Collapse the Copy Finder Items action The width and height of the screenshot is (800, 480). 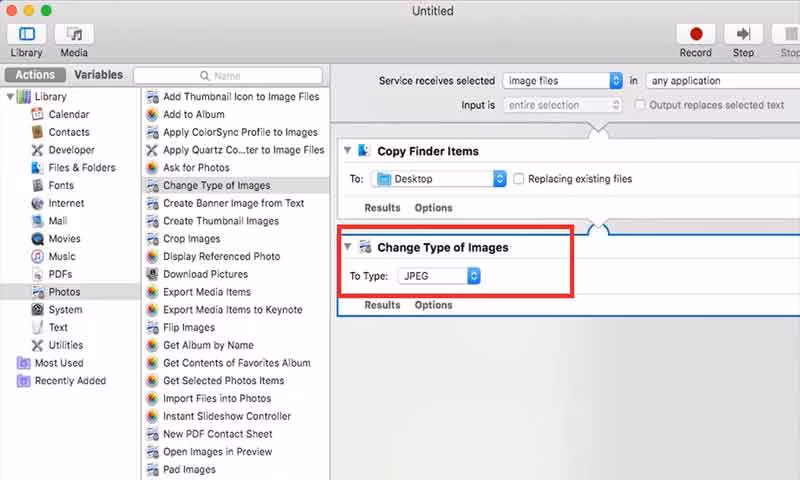point(347,150)
